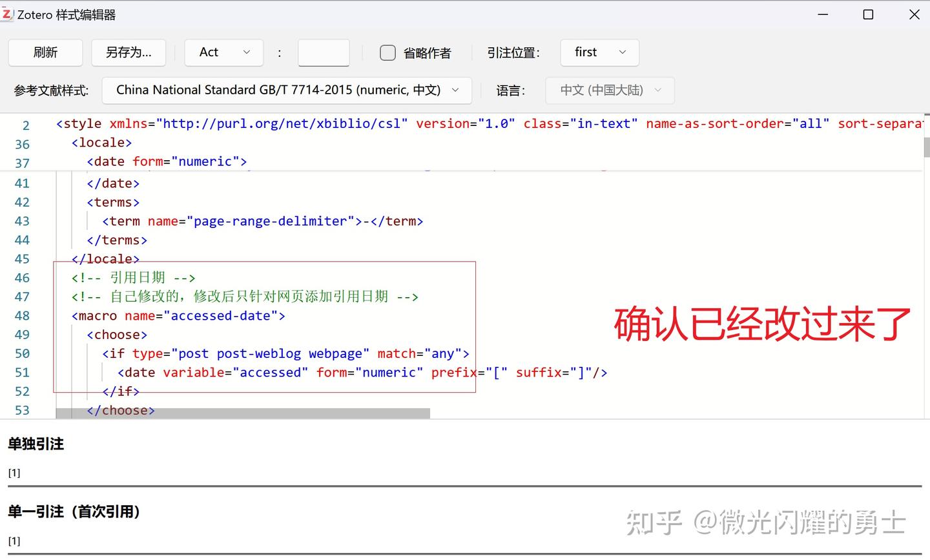Click the term name="page-range-delimiter" line
Screen dimensions: 930x560
[x=263, y=221]
